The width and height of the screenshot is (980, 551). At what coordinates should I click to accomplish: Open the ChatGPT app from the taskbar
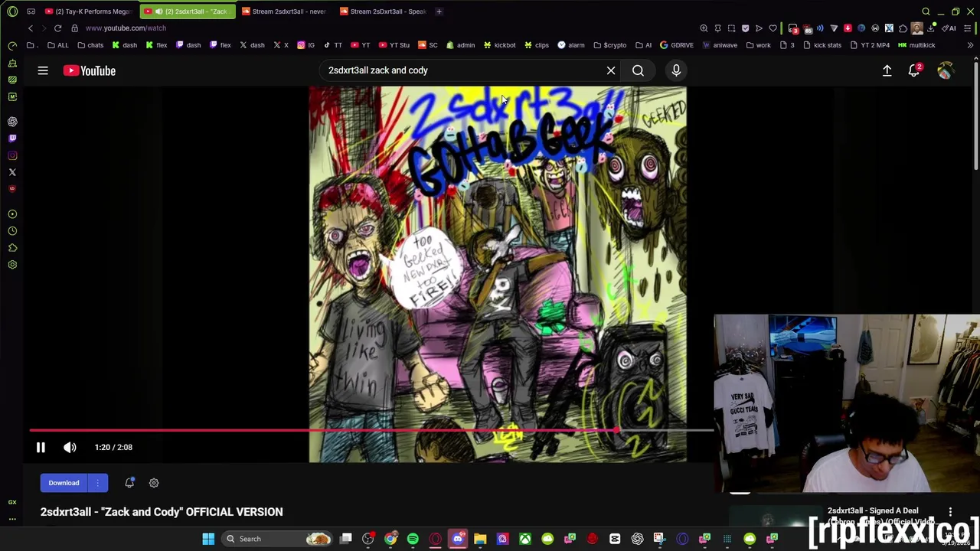click(637, 539)
